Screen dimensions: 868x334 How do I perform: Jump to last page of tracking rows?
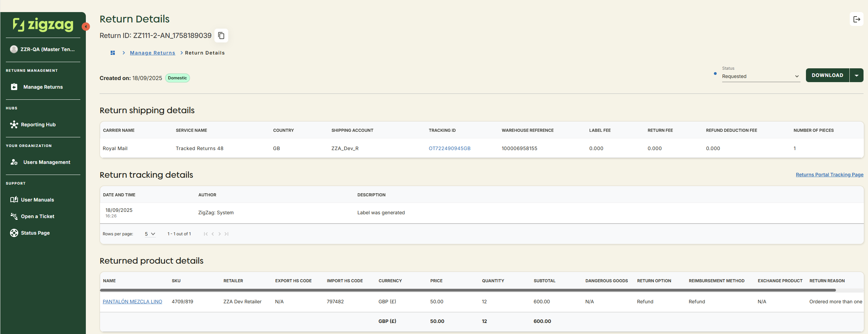pyautogui.click(x=226, y=234)
